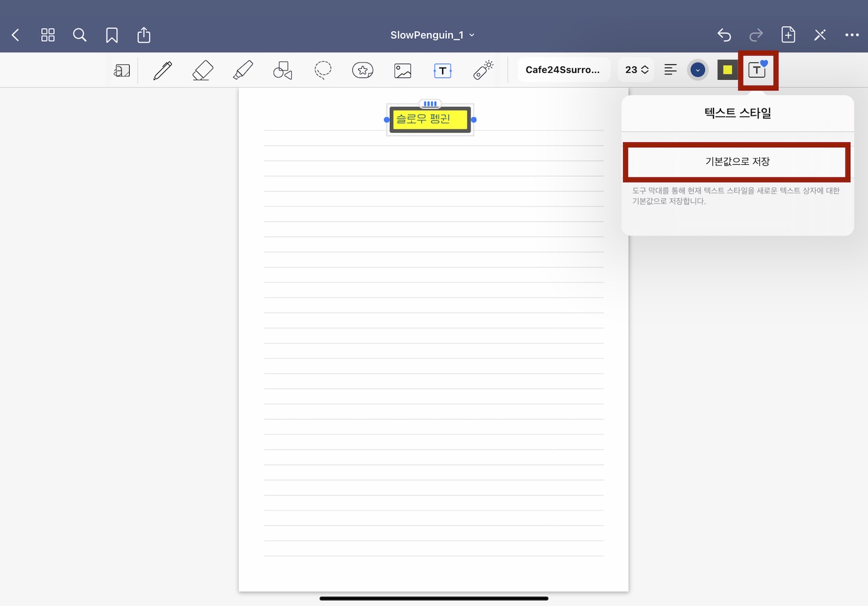This screenshot has width=868, height=606.
Task: Open the yellow text box background swatch
Action: (727, 70)
